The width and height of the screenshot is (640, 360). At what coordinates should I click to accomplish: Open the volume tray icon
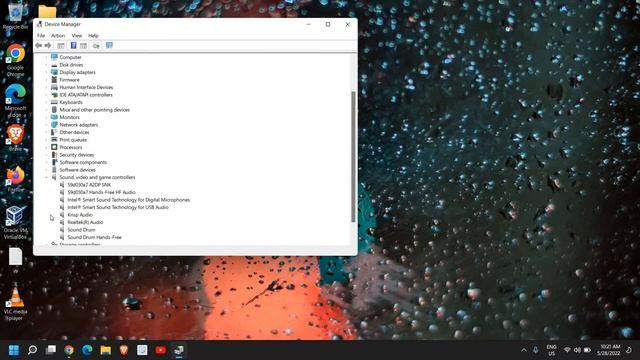click(577, 350)
